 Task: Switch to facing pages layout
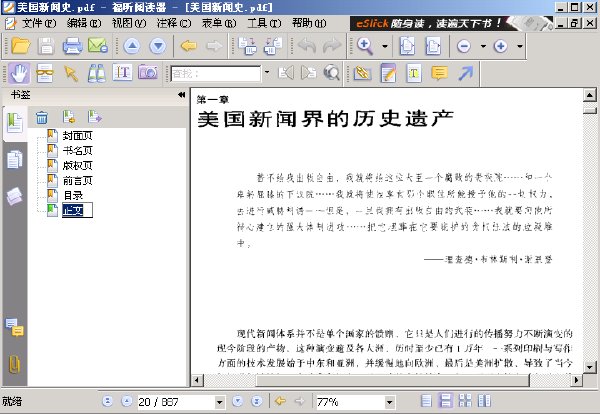[x=484, y=401]
